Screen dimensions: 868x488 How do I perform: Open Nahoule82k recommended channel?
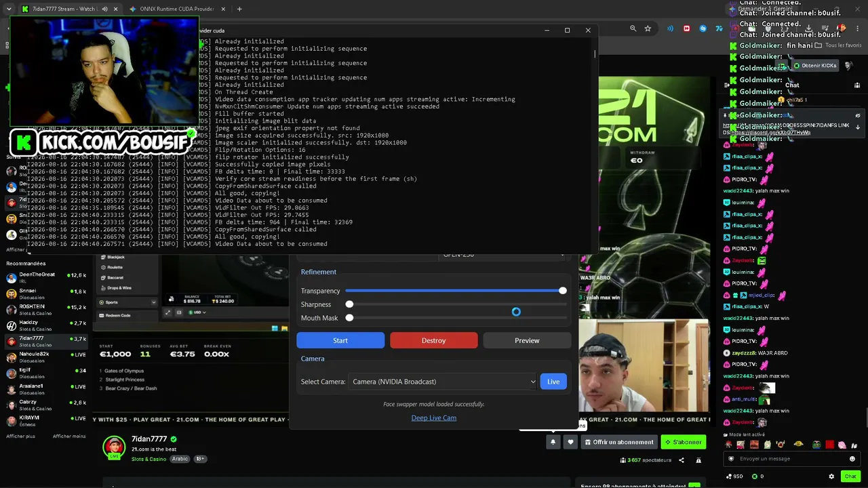click(x=46, y=357)
